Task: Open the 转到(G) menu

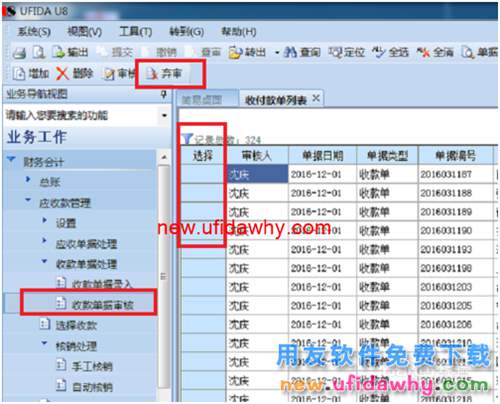Action: click(187, 32)
